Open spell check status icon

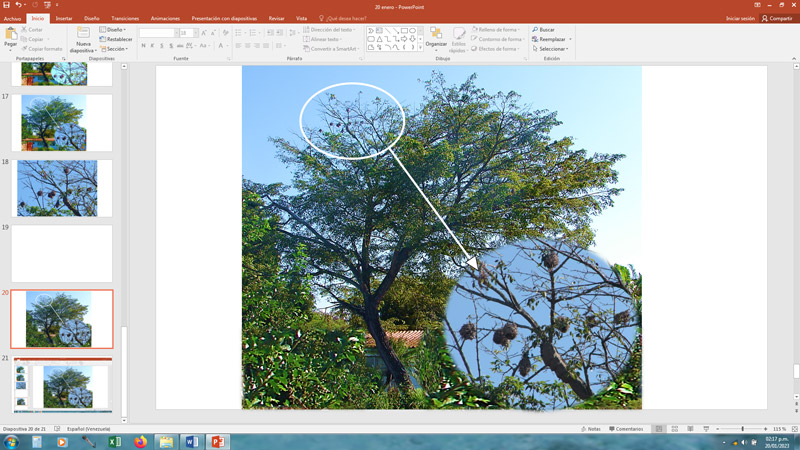(x=57, y=429)
